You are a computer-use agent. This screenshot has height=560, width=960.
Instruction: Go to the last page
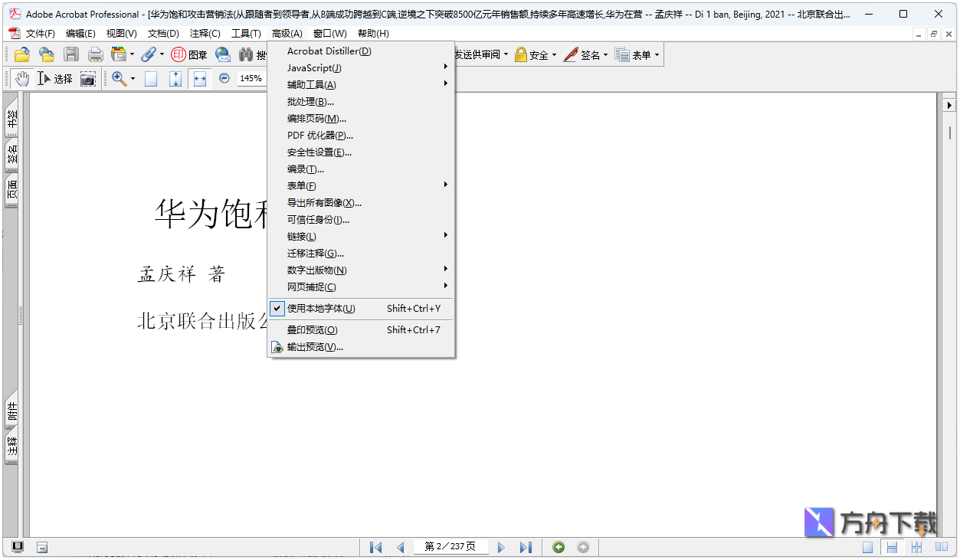pos(526,547)
